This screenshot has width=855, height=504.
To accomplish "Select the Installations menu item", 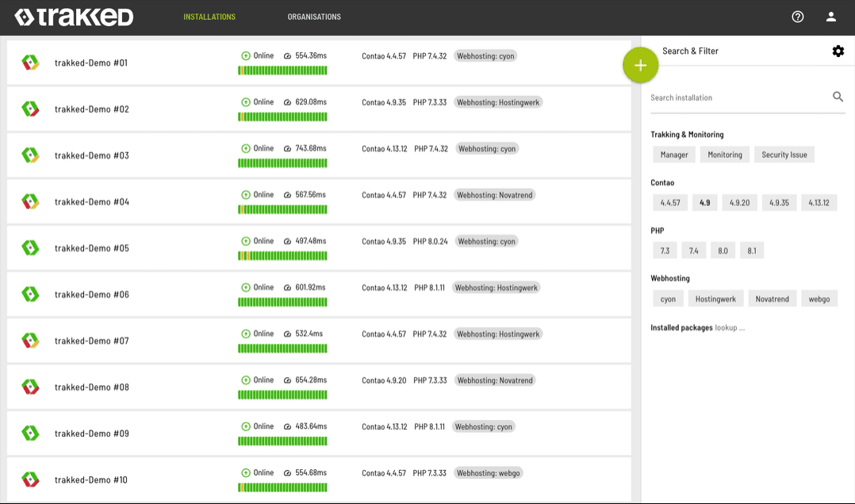I will [x=209, y=16].
